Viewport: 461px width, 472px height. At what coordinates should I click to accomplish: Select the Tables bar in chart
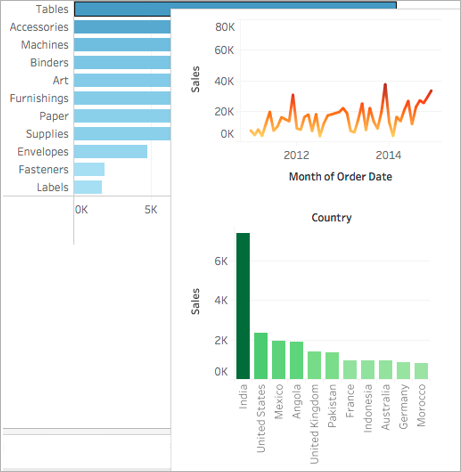tap(235, 6)
